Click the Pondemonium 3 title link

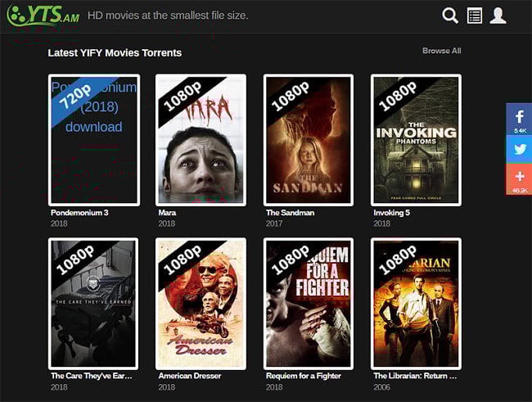79,213
